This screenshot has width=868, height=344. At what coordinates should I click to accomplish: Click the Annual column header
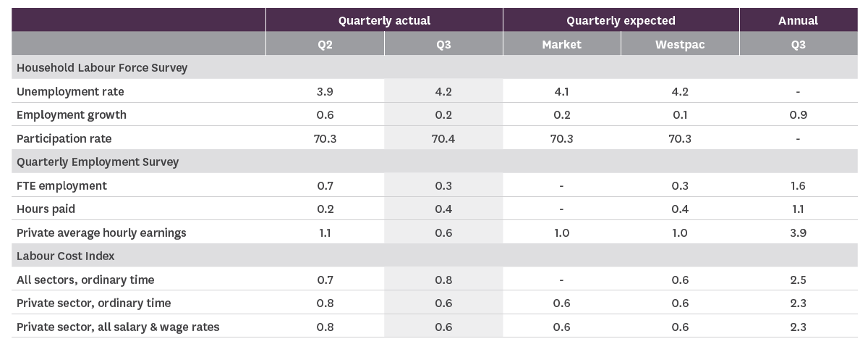point(798,20)
